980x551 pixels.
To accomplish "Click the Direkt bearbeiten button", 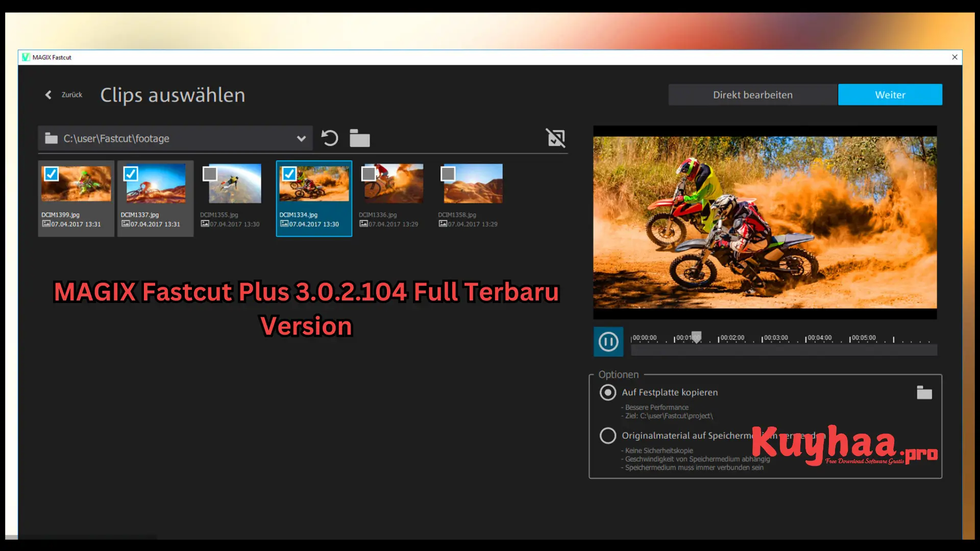I will 753,95.
